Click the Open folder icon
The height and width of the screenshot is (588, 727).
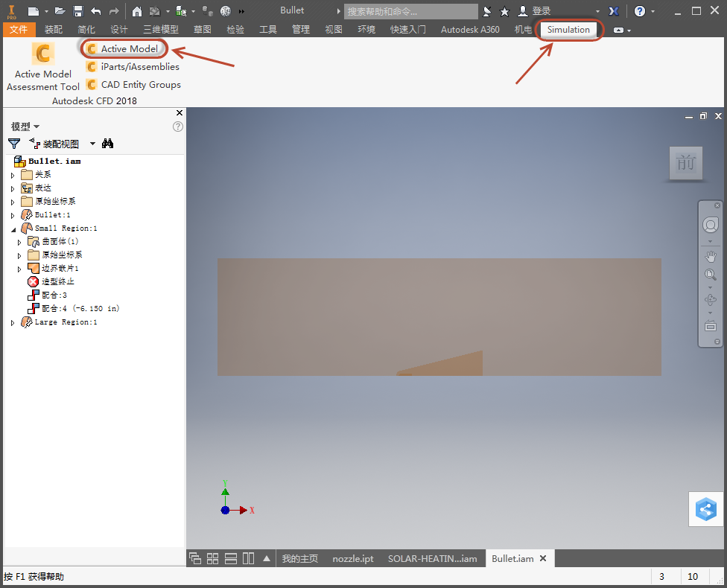point(60,11)
